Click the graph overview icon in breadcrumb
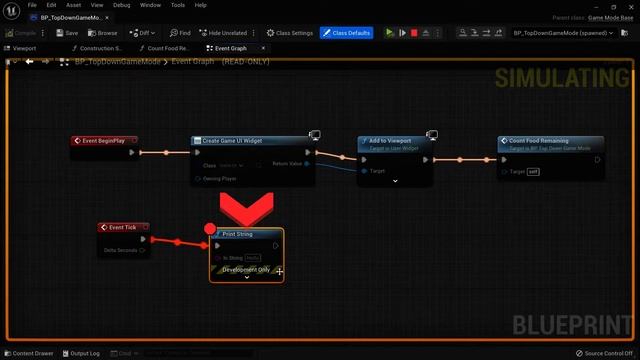 (x=64, y=62)
